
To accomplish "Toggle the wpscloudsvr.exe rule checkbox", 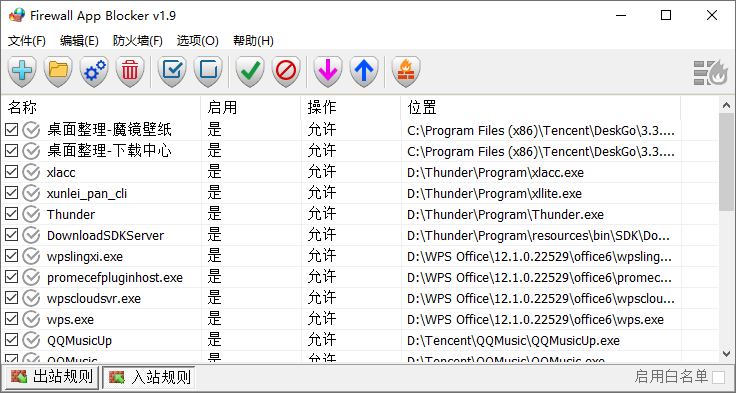I will tap(11, 298).
